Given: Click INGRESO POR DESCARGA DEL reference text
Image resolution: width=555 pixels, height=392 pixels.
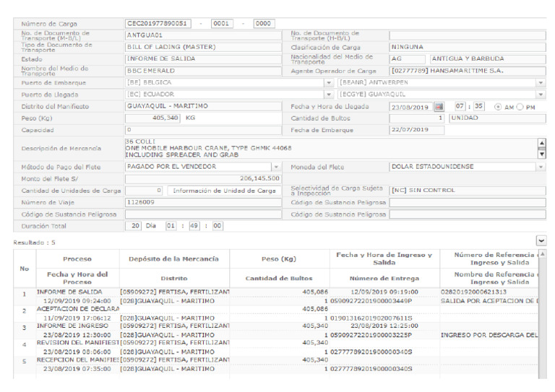Looking at the screenshot, I should point(489,335).
